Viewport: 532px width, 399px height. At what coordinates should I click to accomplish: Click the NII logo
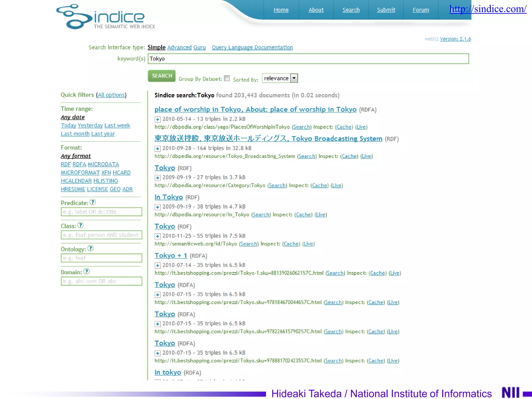coord(511,392)
